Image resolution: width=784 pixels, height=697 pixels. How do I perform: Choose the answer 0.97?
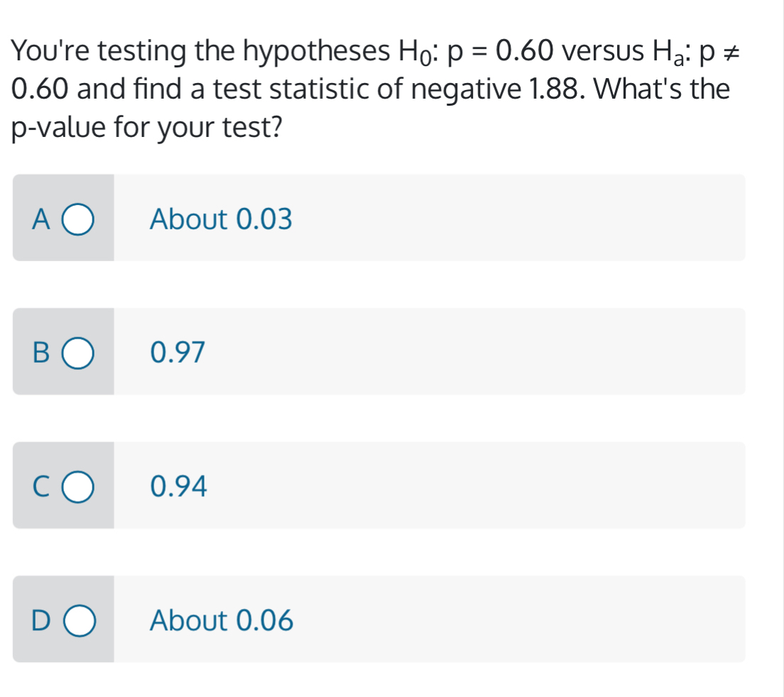177,351
